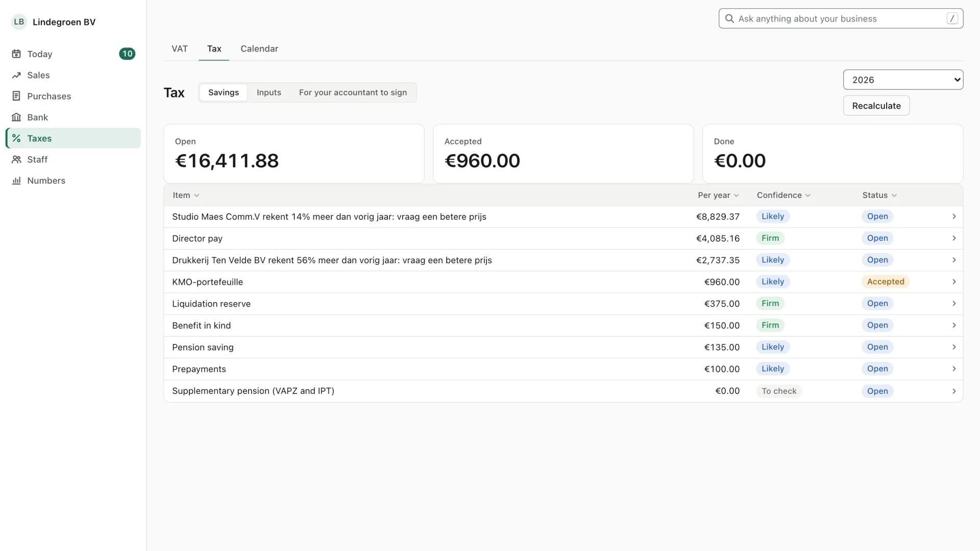
Task: Click the €4,085.16 Director pay amount
Action: click(718, 238)
